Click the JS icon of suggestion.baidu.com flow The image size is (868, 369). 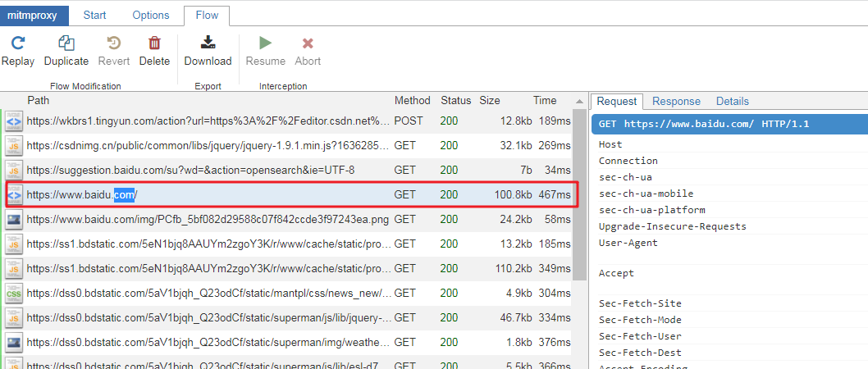click(13, 170)
